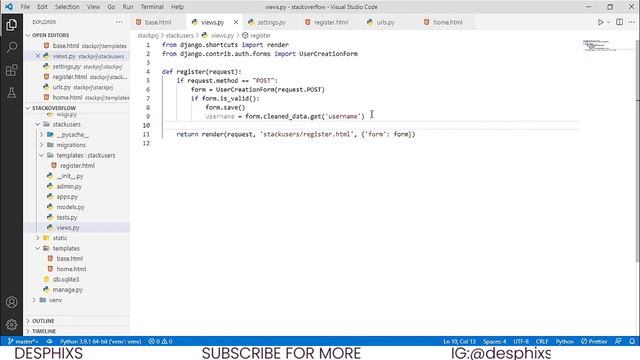Viewport: 640px width, 360px height.
Task: Open the run options dropdown arrow
Action: [609, 22]
